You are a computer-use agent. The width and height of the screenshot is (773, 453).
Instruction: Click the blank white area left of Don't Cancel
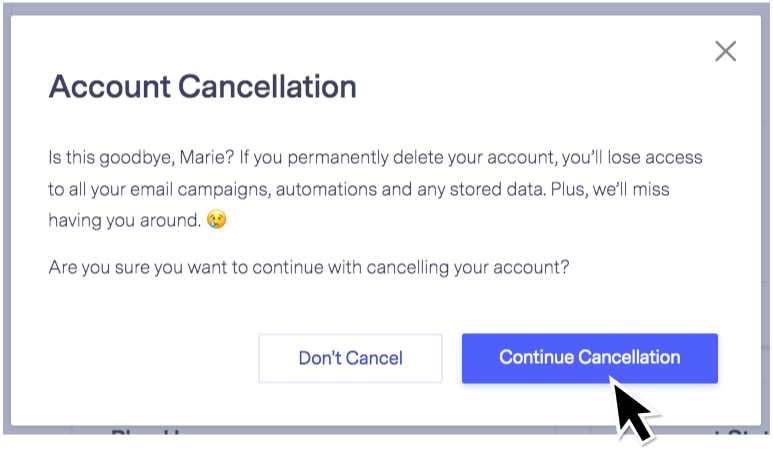[x=148, y=358]
